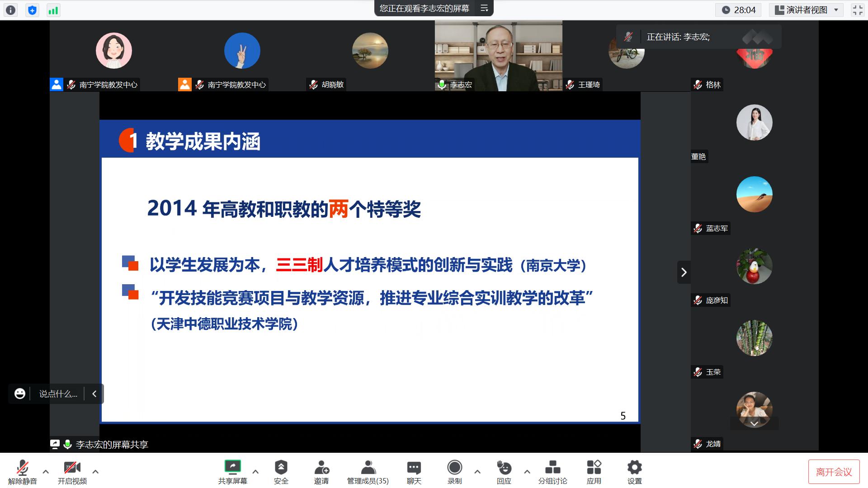
Task: Open the Apps (应用) icon
Action: pyautogui.click(x=594, y=468)
